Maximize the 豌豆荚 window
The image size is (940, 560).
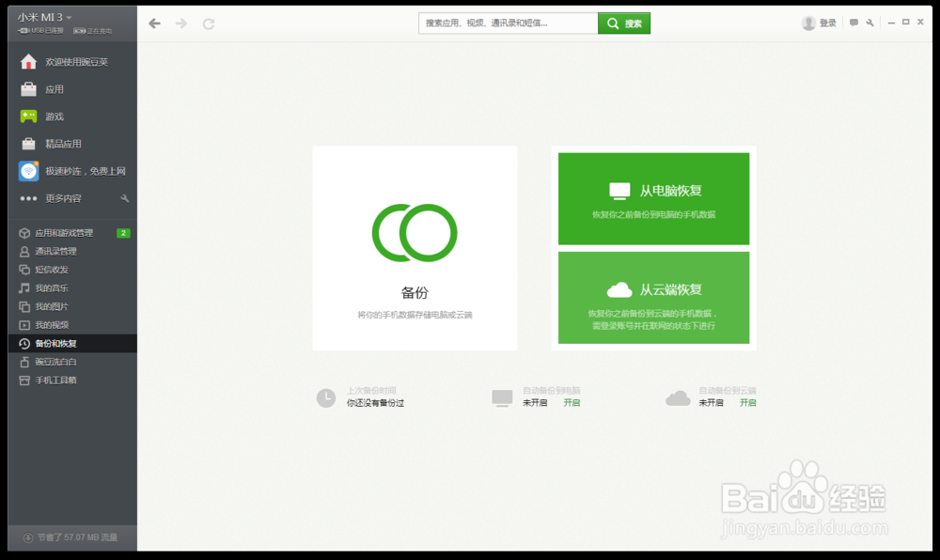click(906, 23)
